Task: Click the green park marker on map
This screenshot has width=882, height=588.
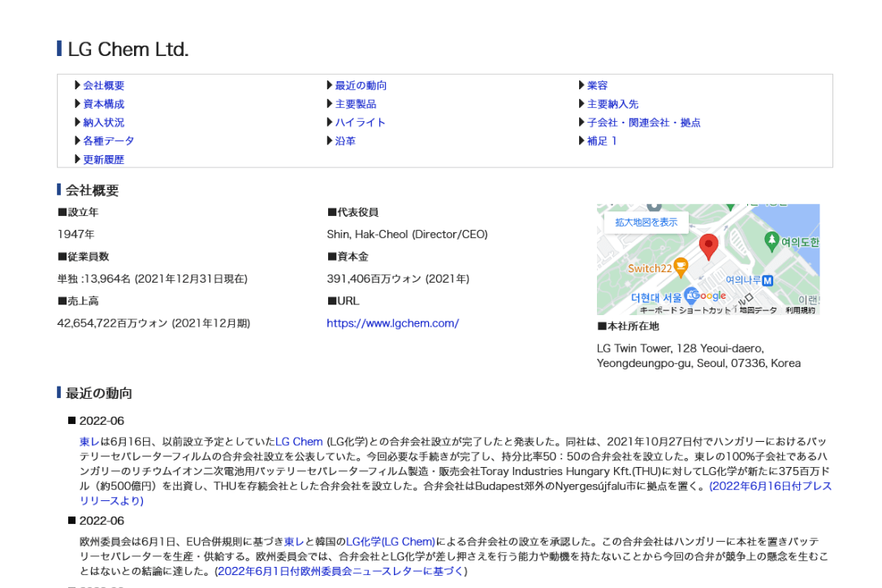Action: (x=772, y=241)
